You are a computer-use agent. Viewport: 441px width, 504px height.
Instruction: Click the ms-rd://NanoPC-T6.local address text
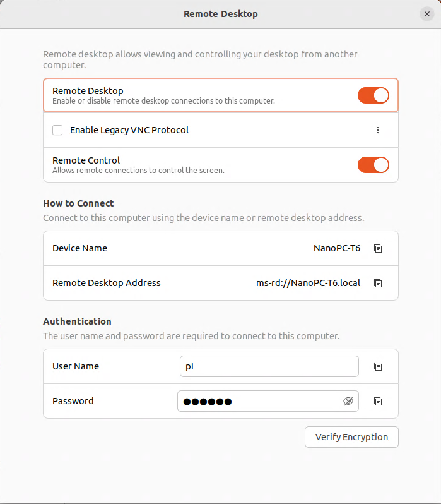point(308,283)
